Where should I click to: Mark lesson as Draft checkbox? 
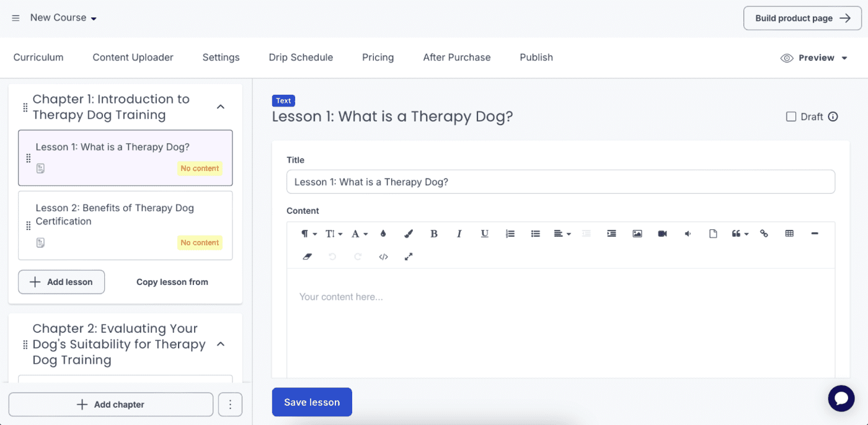click(791, 116)
